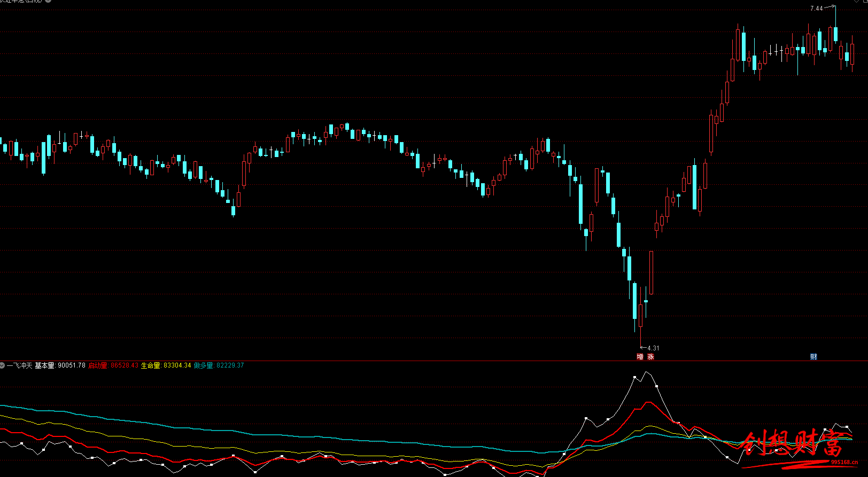This screenshot has width=868, height=477.
Task: Select the red 启动量 value 86528.43
Action: [125, 365]
